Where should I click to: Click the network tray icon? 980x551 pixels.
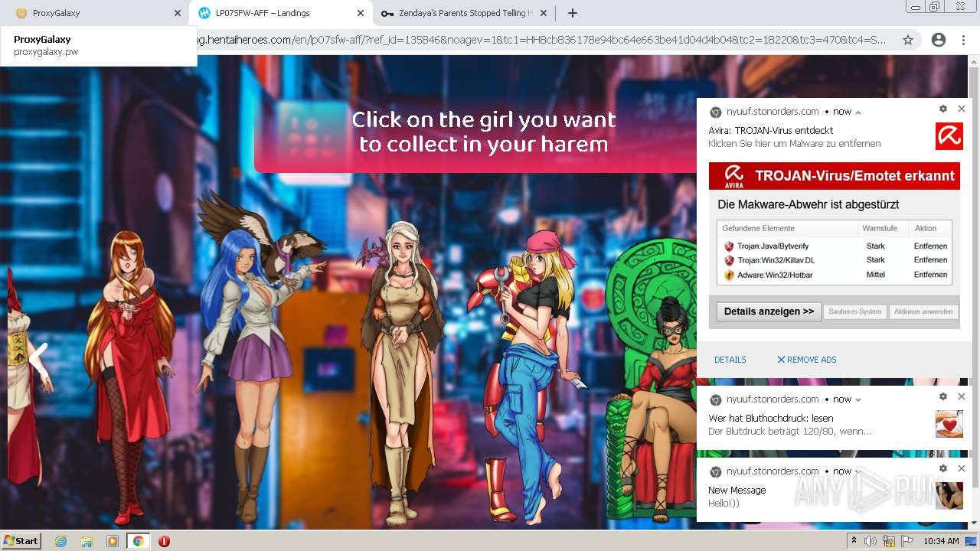(x=889, y=541)
